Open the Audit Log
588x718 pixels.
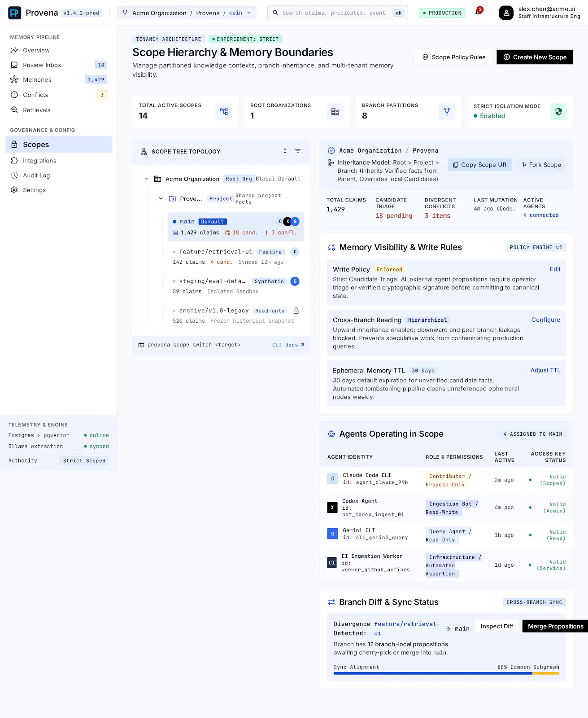[x=58, y=175]
